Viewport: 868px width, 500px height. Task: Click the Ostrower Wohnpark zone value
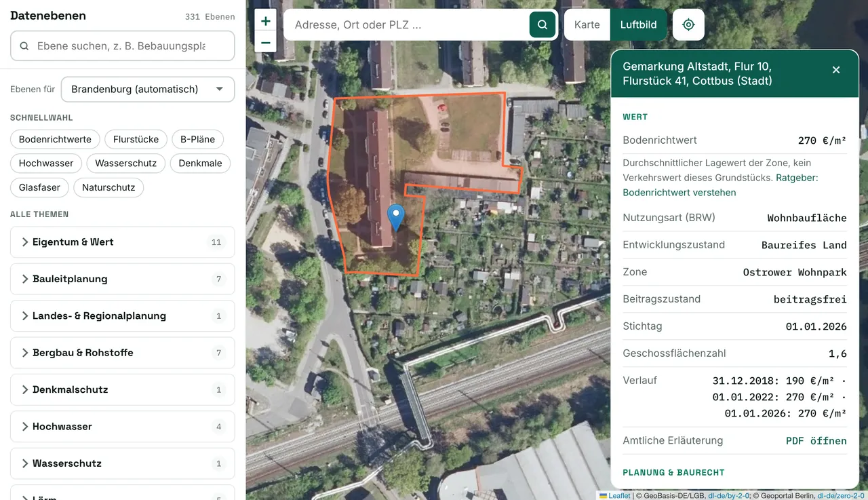tap(795, 273)
